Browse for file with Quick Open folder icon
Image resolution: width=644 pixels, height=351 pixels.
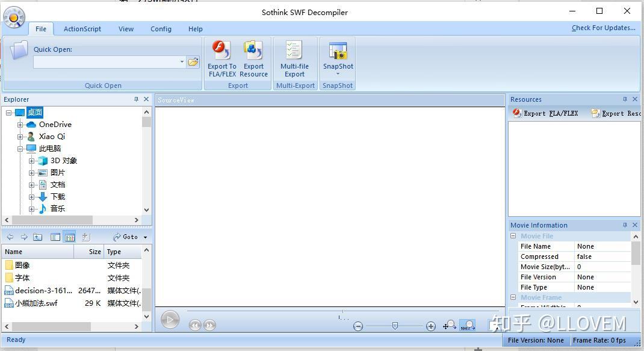[193, 62]
